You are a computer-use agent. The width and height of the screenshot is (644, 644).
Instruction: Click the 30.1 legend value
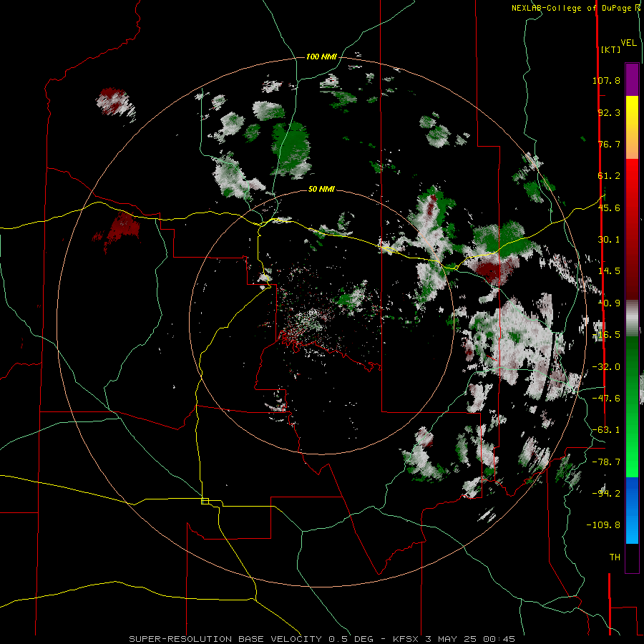point(609,240)
